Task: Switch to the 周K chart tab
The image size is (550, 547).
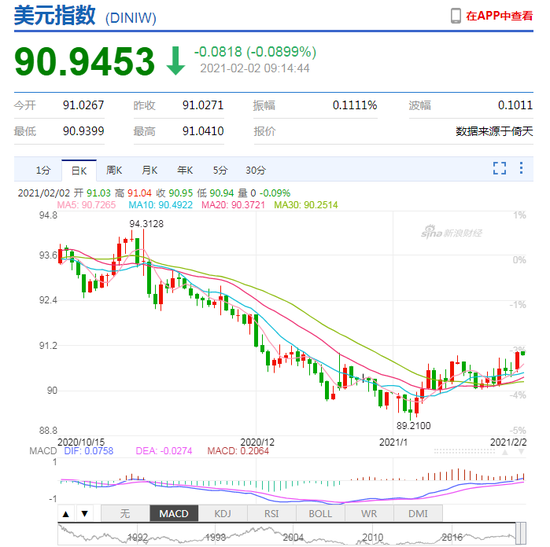Action: click(114, 171)
